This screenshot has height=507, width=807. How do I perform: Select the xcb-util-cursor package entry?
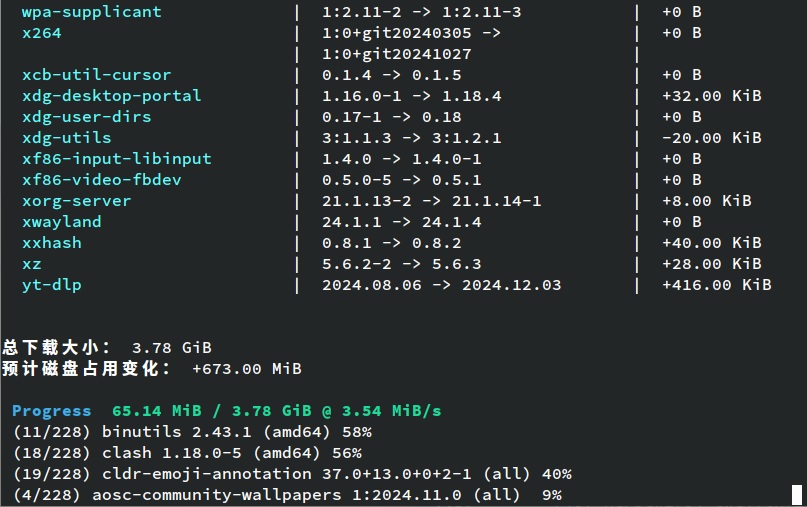coord(96,75)
